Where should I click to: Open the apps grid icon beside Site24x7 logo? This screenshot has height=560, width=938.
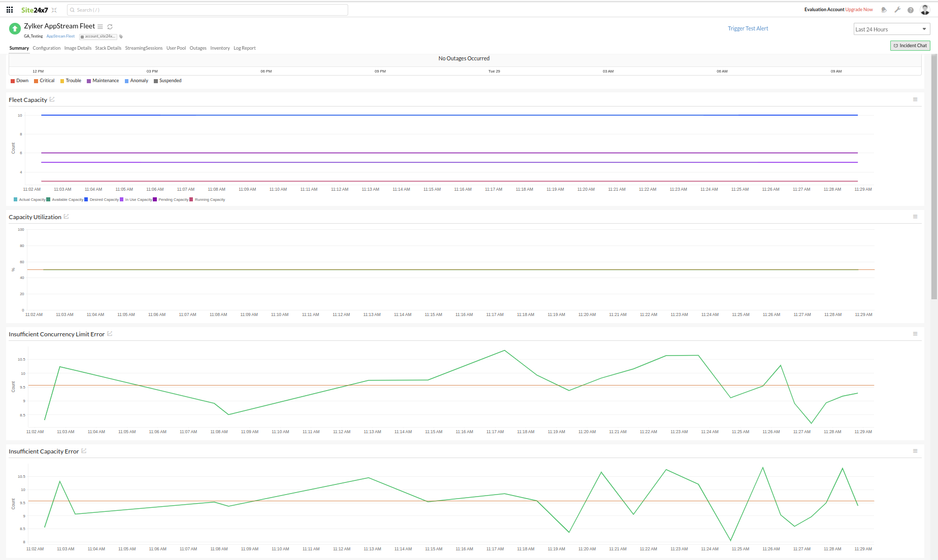coord(9,9)
